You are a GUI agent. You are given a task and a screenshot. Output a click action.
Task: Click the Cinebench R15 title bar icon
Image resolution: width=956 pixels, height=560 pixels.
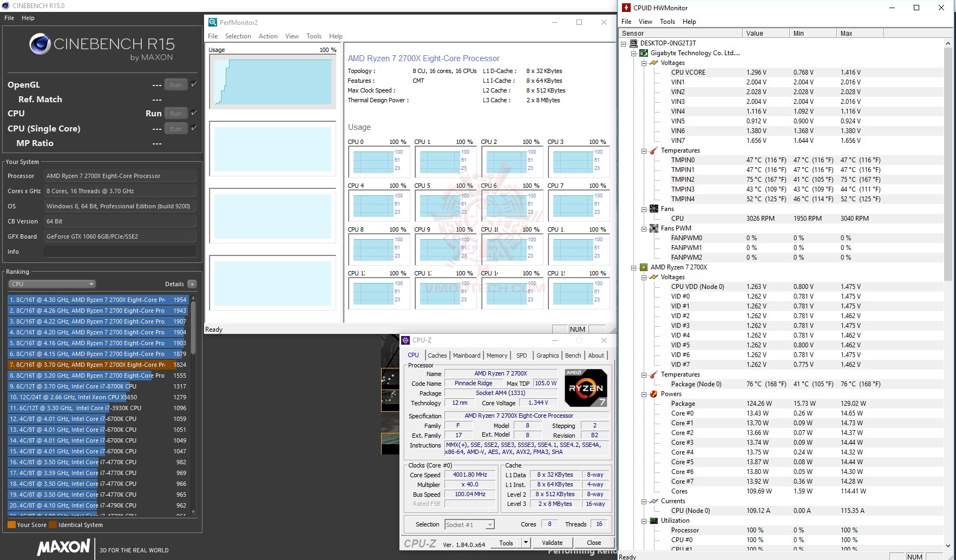[6, 5]
